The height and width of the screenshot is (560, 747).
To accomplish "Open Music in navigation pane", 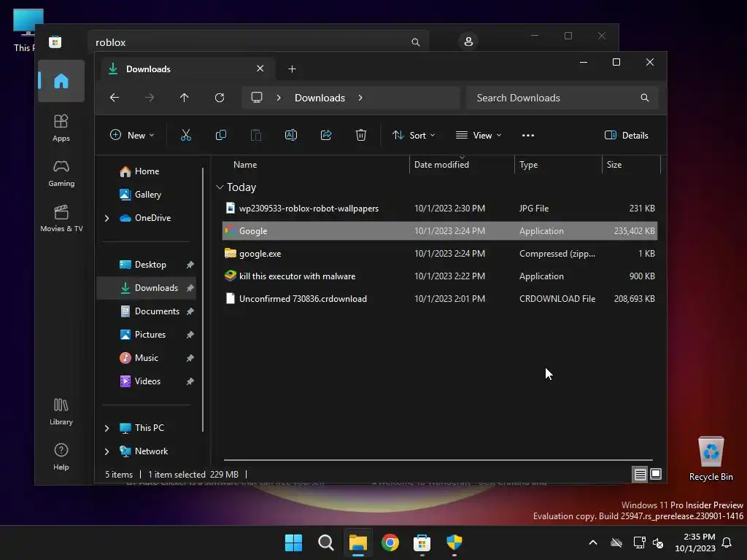I will (146, 358).
